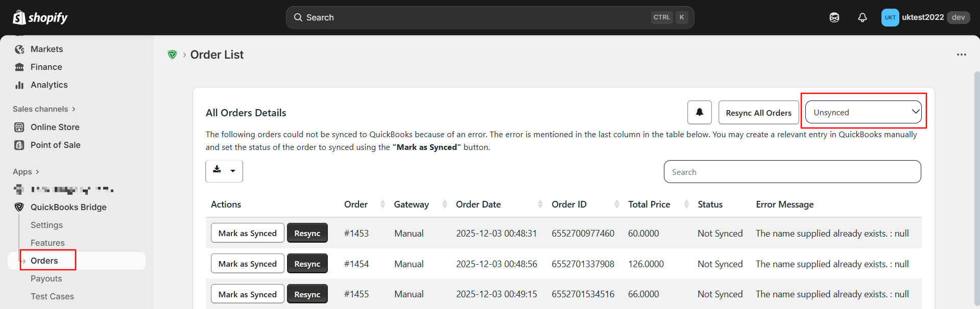The width and height of the screenshot is (980, 309).
Task: Open Online Store sales channel
Action: coord(55,127)
